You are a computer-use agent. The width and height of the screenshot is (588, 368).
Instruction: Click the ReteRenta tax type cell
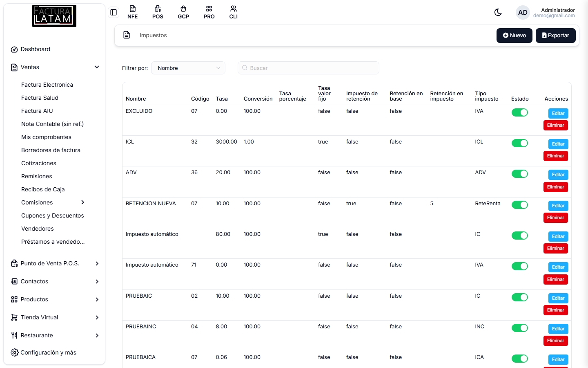[x=488, y=203]
